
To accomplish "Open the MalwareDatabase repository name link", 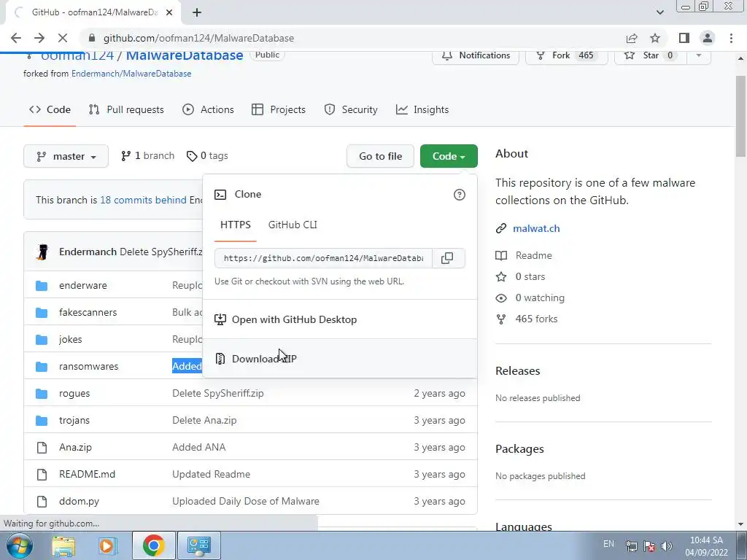I will pos(185,55).
